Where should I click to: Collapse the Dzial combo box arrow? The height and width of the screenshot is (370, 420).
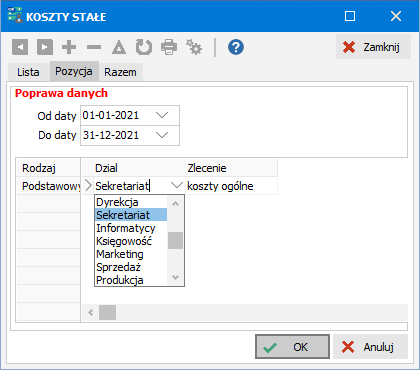click(177, 185)
